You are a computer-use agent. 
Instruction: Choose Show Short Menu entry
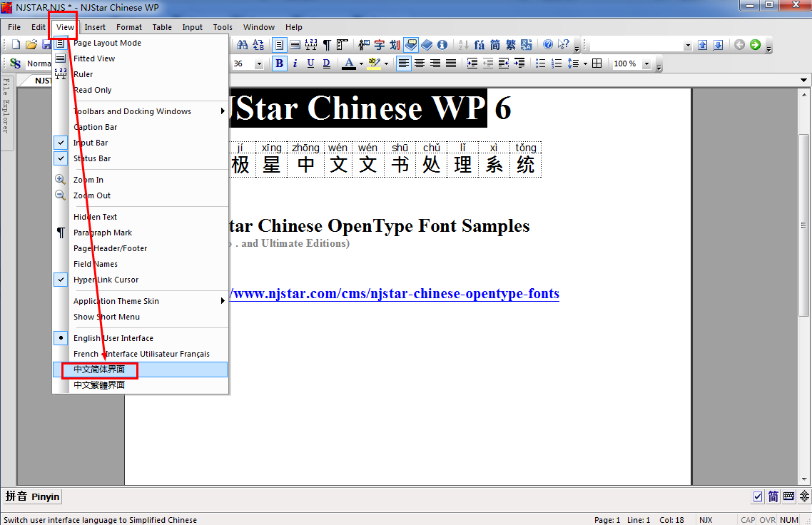click(x=141, y=317)
